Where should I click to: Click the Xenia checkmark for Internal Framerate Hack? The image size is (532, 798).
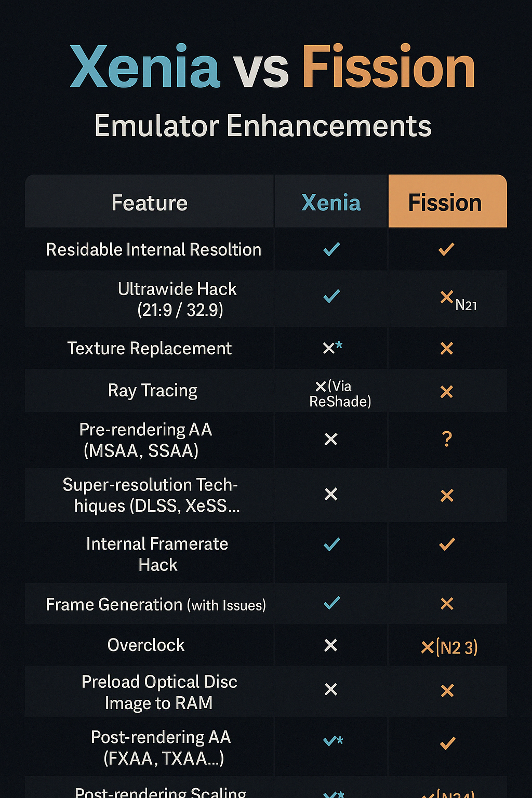tap(331, 544)
